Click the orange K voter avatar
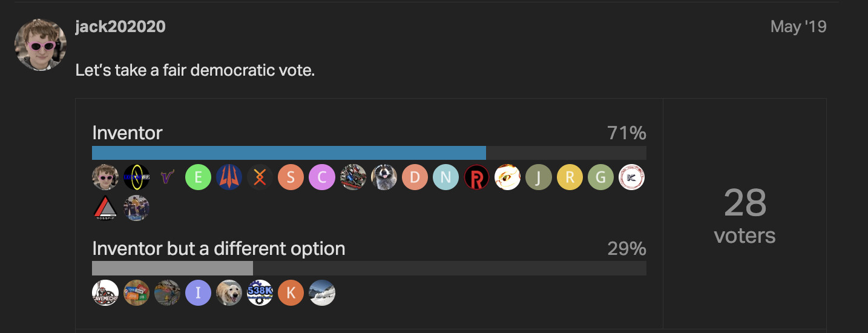The width and height of the screenshot is (868, 333). pos(291,292)
